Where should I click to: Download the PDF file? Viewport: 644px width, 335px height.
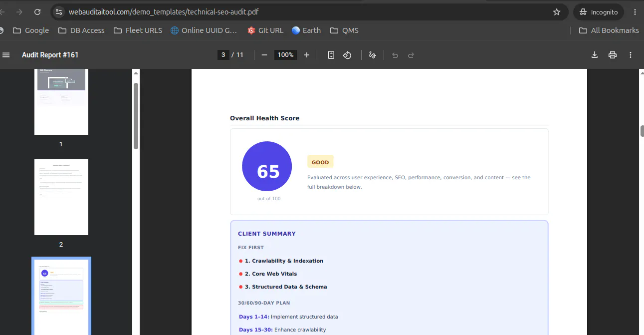(595, 55)
